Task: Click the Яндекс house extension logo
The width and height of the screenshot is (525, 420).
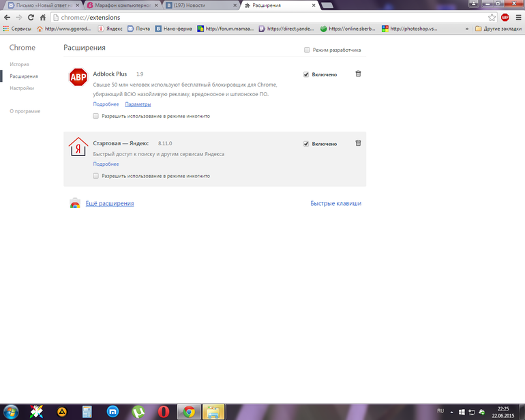Action: (78, 147)
